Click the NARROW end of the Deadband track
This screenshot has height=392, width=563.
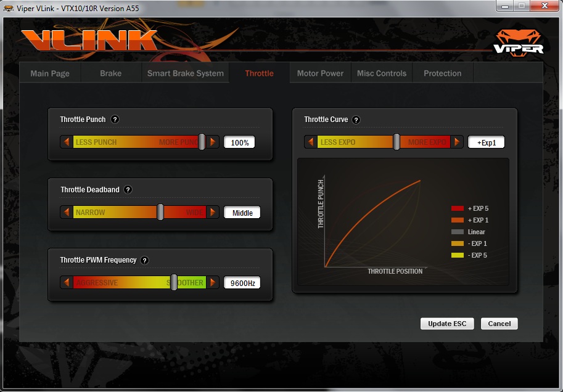coord(90,213)
